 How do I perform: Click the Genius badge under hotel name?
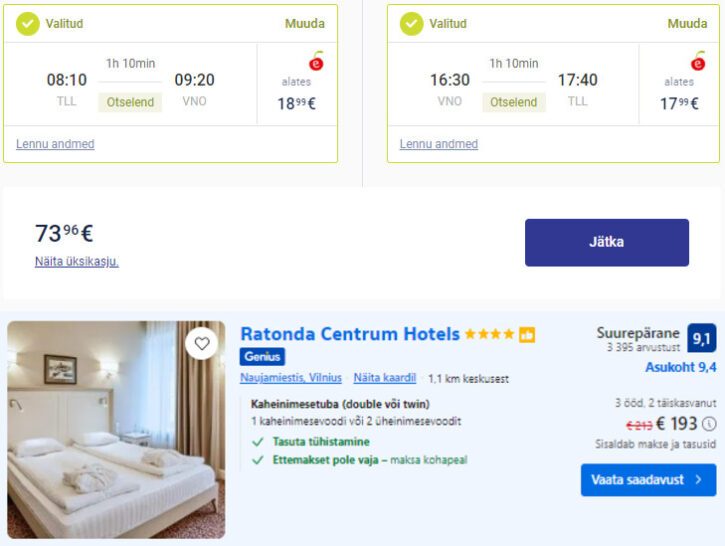pyautogui.click(x=262, y=356)
